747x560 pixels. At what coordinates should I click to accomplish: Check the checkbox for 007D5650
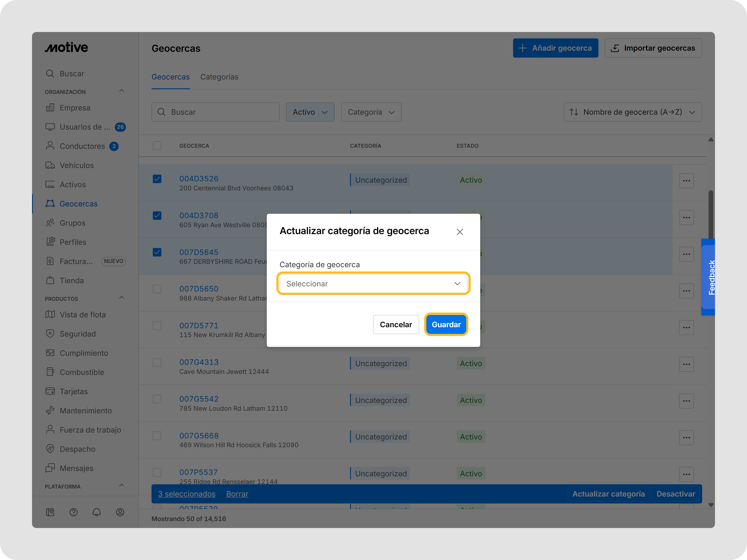point(157,289)
